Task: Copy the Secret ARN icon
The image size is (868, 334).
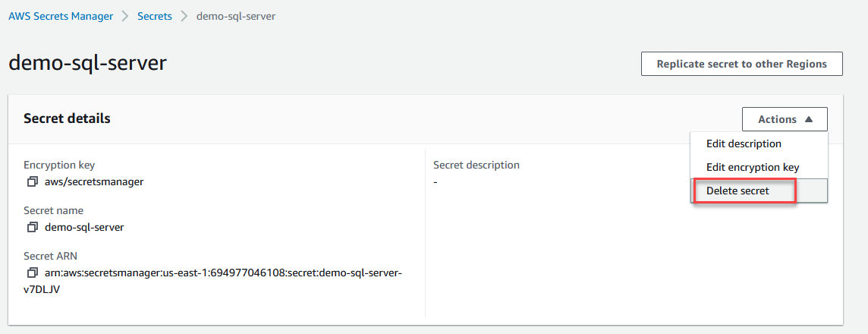Action: point(32,273)
